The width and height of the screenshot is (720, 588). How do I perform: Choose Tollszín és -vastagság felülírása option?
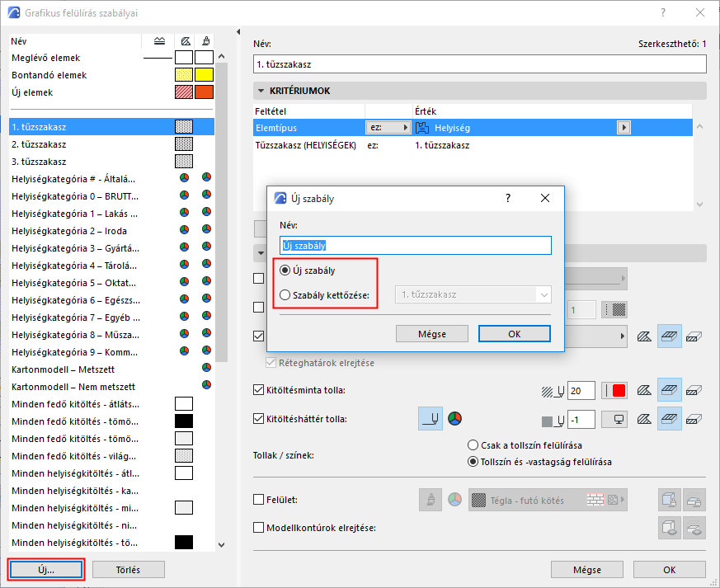coord(473,461)
